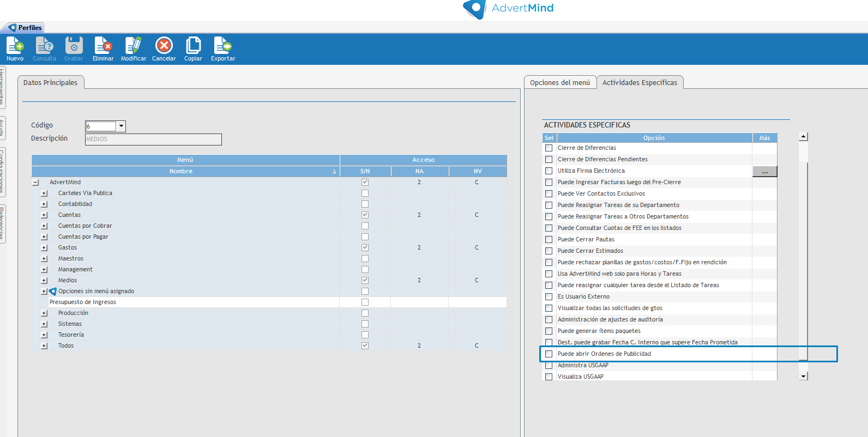Toggle S/N checkbox for Gastos
Image resolution: width=868 pixels, height=437 pixels.
(365, 248)
